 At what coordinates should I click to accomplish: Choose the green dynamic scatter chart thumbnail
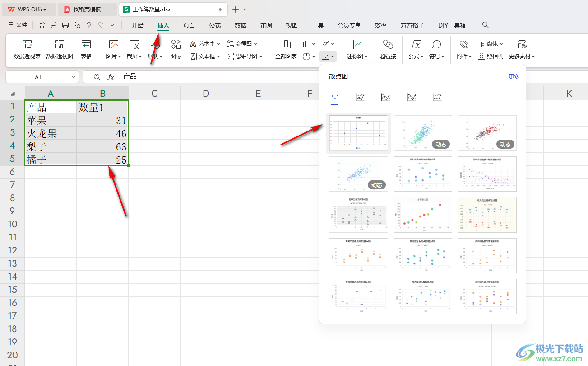point(423,133)
